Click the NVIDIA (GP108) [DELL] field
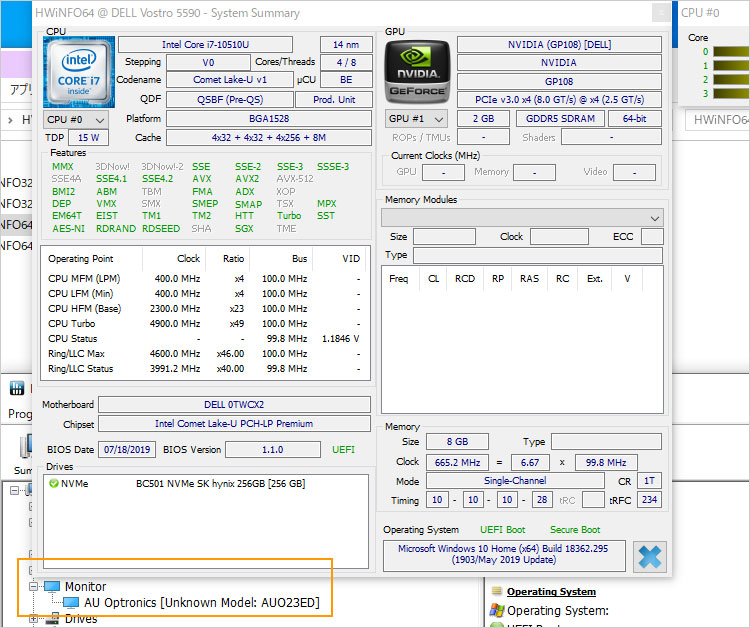This screenshot has height=628, width=750. [559, 44]
